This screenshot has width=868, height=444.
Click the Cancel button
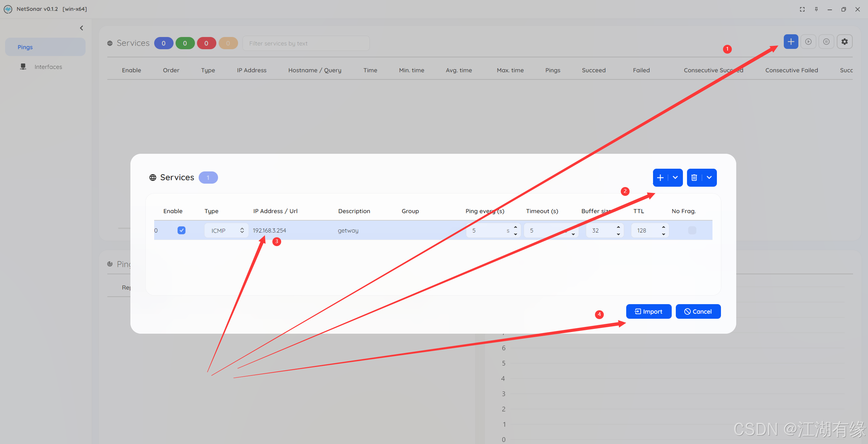pyautogui.click(x=698, y=312)
